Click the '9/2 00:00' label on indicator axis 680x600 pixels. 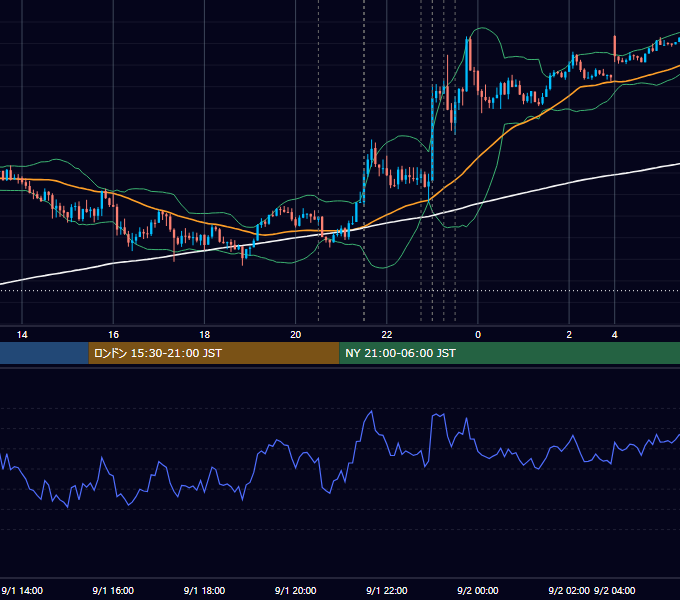coord(477,590)
